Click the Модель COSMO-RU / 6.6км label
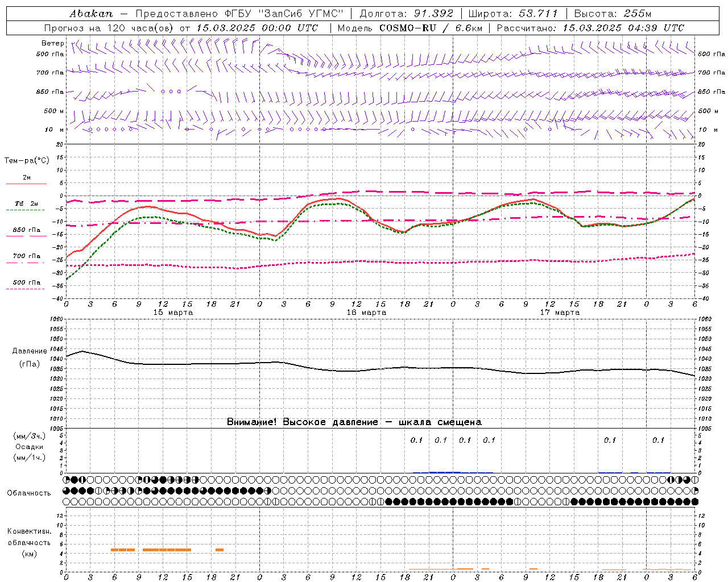 pos(409,28)
